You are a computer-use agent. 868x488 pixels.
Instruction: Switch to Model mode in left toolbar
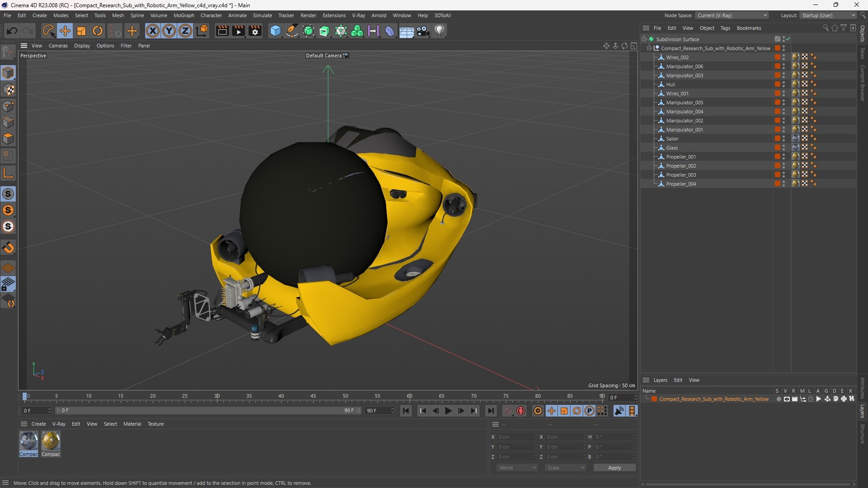click(8, 73)
